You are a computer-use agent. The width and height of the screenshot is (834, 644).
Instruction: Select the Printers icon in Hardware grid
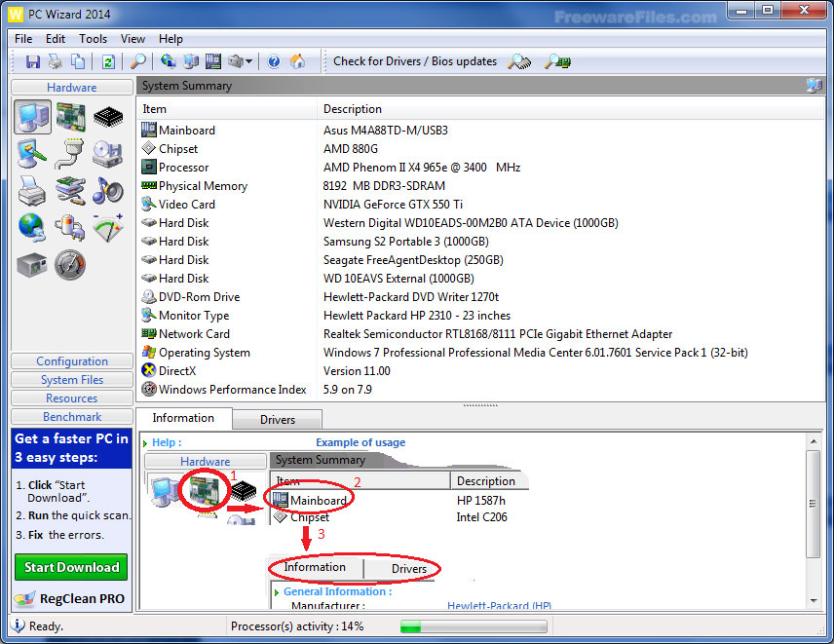[x=32, y=191]
